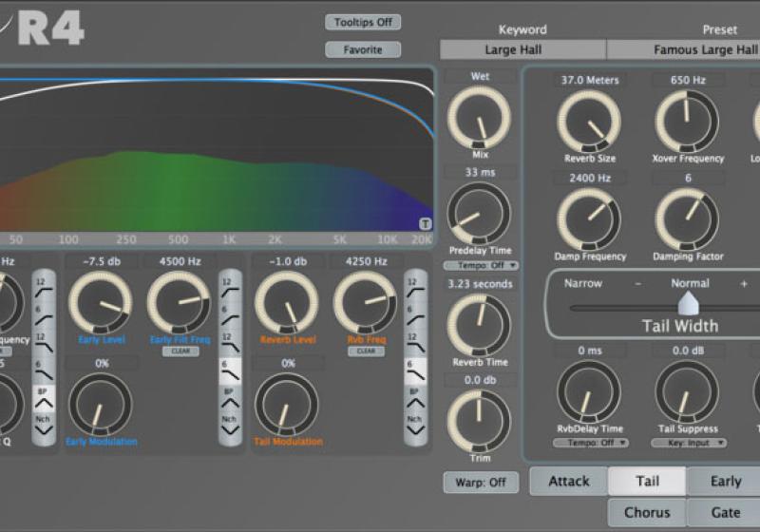
Task: Click the Tail Width slider handle
Action: (x=688, y=304)
